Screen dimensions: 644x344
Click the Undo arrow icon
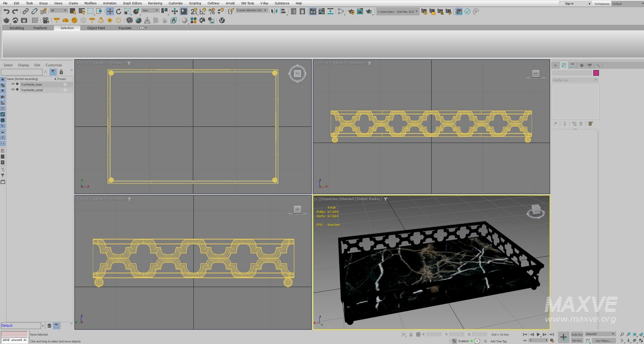[6, 11]
